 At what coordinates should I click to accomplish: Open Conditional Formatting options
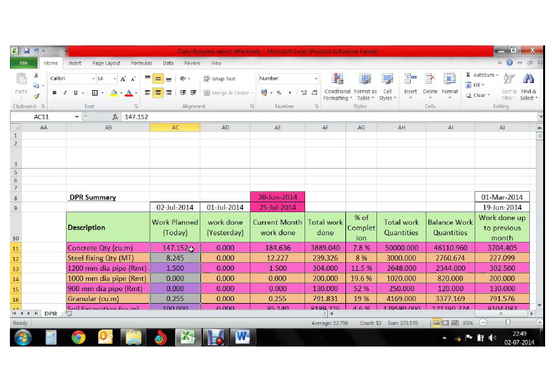337,86
